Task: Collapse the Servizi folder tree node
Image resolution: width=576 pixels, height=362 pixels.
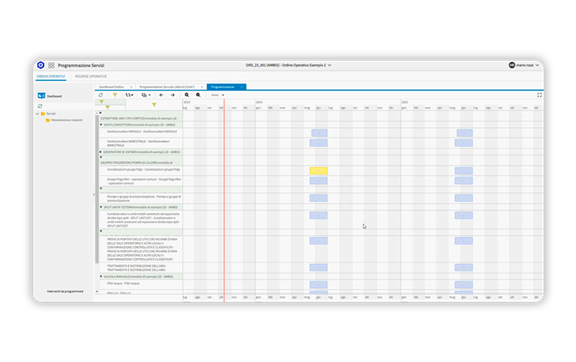Action: [x=37, y=114]
